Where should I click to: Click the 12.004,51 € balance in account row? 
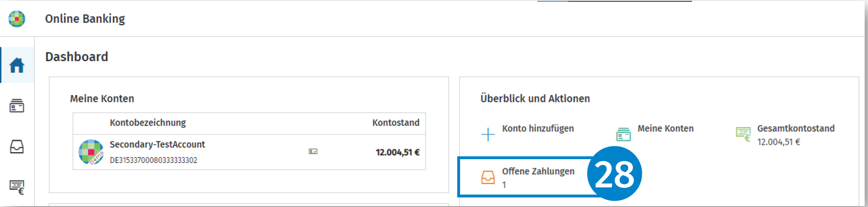pyautogui.click(x=397, y=153)
